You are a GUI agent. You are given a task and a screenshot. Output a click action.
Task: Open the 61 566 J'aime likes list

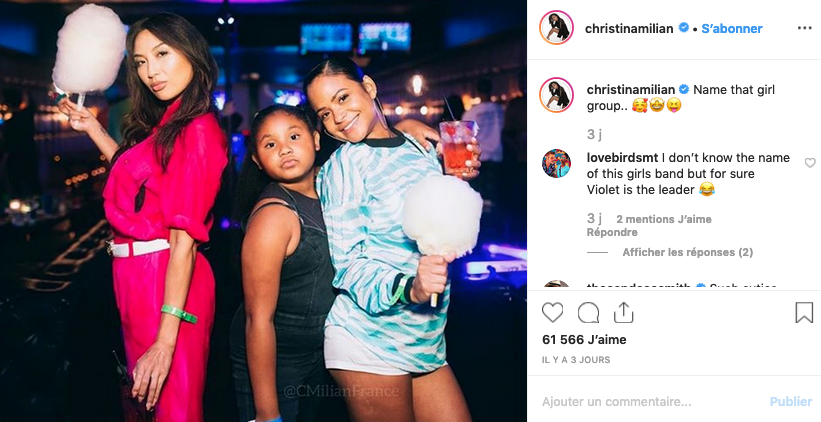tap(584, 340)
